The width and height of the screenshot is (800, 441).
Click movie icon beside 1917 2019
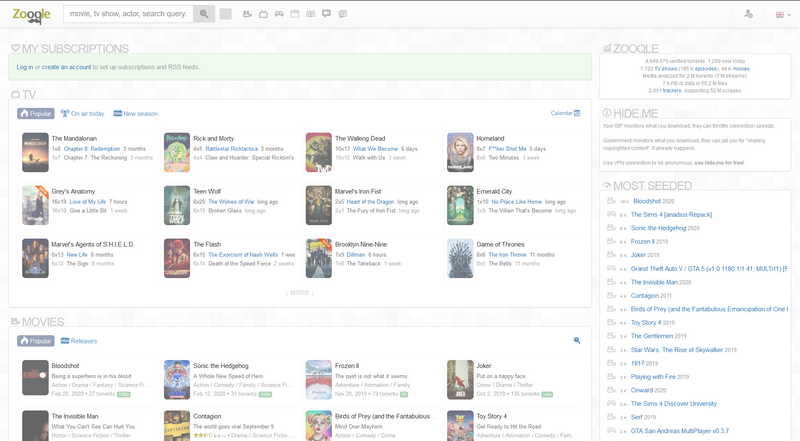(x=611, y=363)
